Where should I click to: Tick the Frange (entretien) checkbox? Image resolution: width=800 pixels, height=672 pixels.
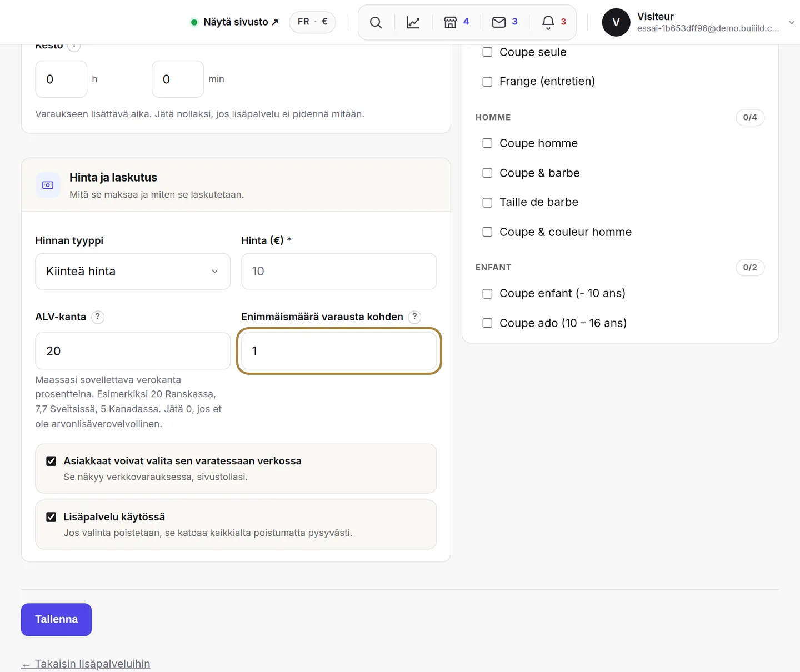487,82
